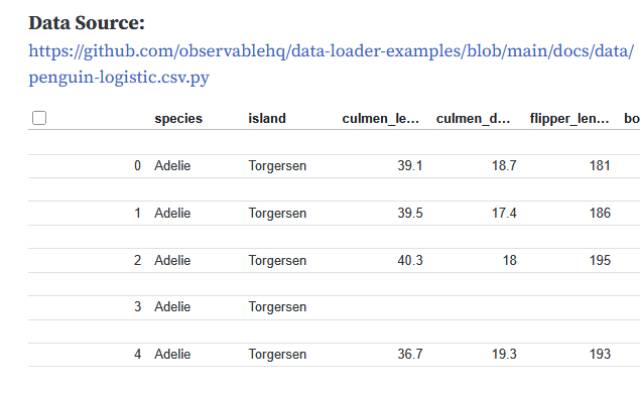Click the flipper length value 186

599,213
